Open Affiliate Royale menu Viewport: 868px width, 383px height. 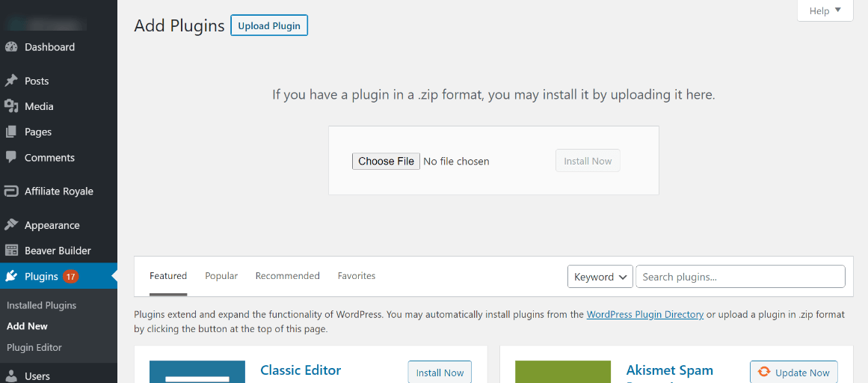58,191
